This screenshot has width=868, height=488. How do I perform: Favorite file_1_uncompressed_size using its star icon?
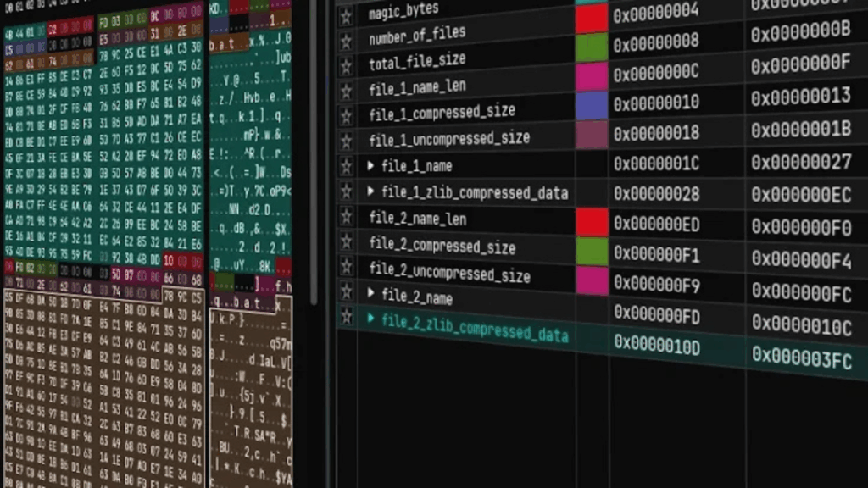point(346,140)
